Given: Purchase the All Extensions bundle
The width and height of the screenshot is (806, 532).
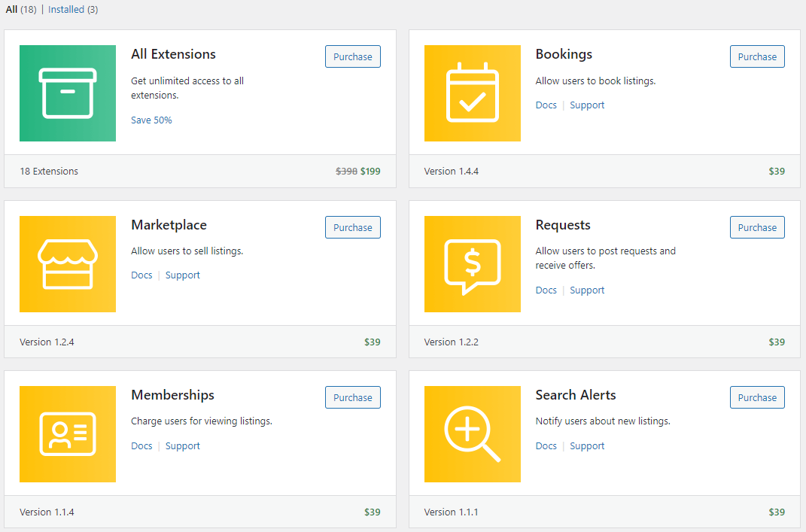Looking at the screenshot, I should [352, 56].
